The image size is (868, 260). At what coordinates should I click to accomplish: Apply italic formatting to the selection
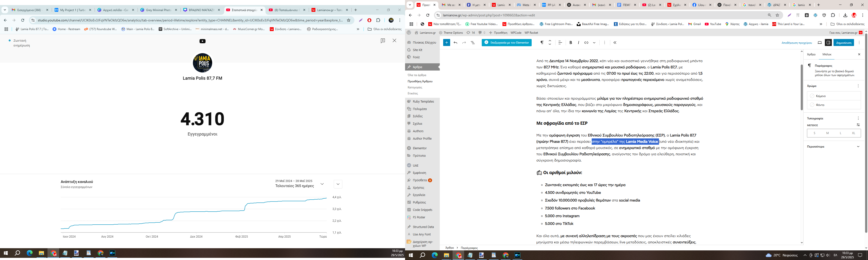[x=578, y=43]
